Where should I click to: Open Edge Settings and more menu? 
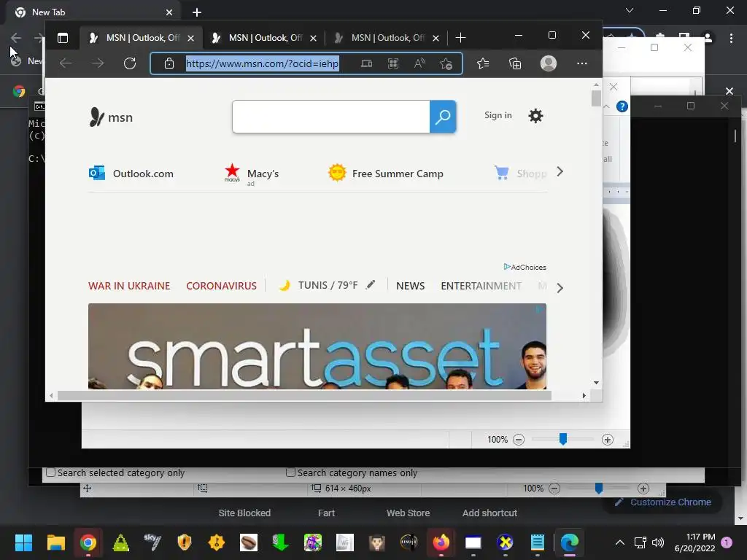click(x=581, y=63)
